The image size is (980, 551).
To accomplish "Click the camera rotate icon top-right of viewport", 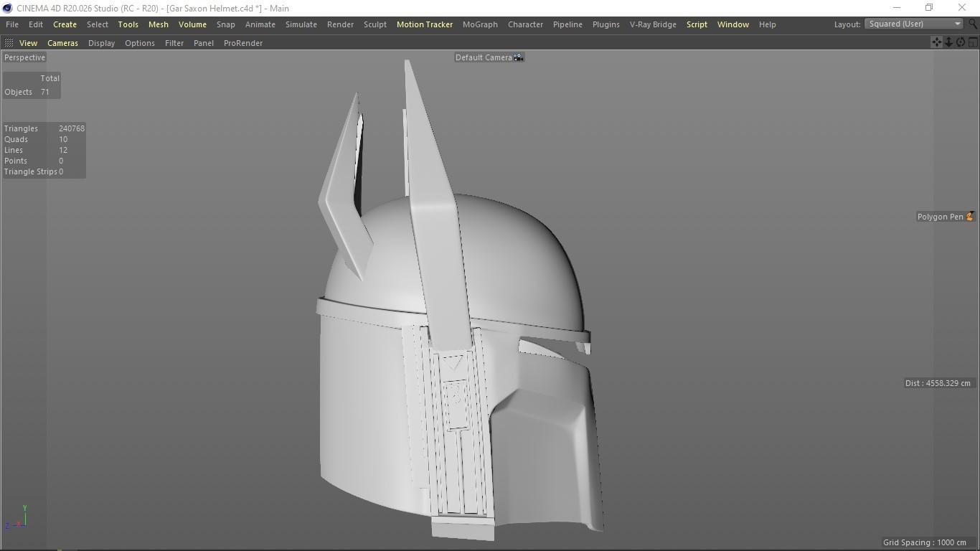I will point(961,42).
